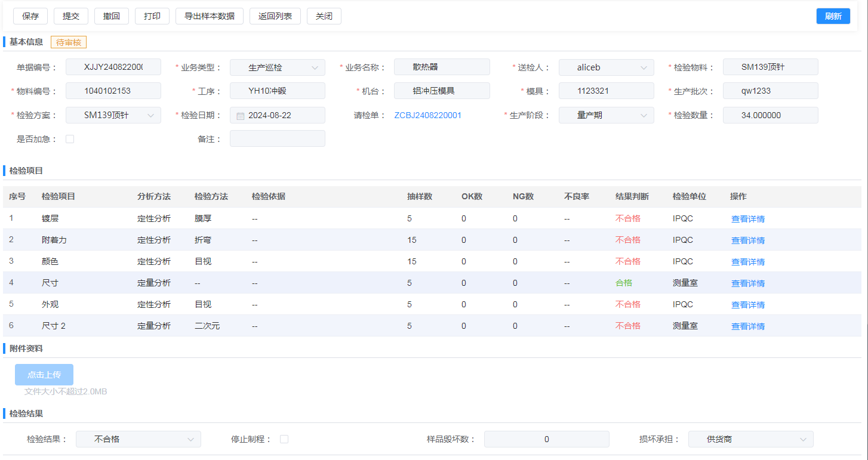Click the 定量分析 cell in 尺寸 2 row
868x460 pixels.
click(x=154, y=326)
